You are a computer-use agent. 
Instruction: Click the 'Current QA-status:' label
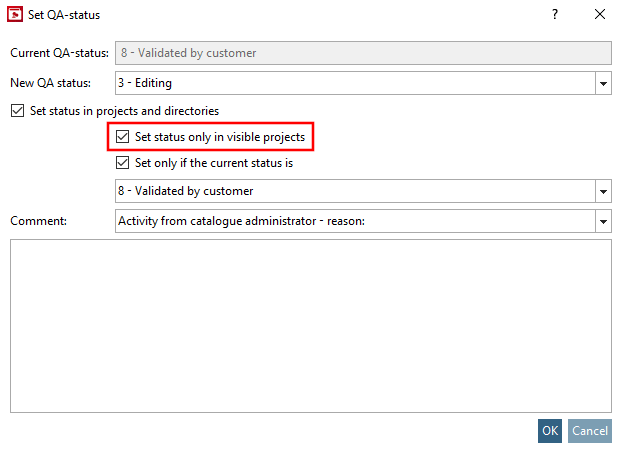click(x=60, y=53)
